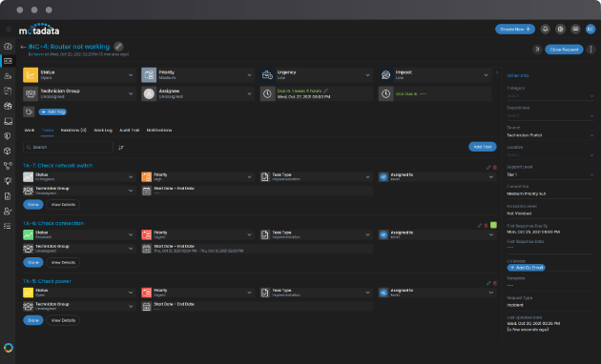Viewport: 601px width, 364px height.
Task: Delete task TA-7 with trash icon
Action: point(495,168)
